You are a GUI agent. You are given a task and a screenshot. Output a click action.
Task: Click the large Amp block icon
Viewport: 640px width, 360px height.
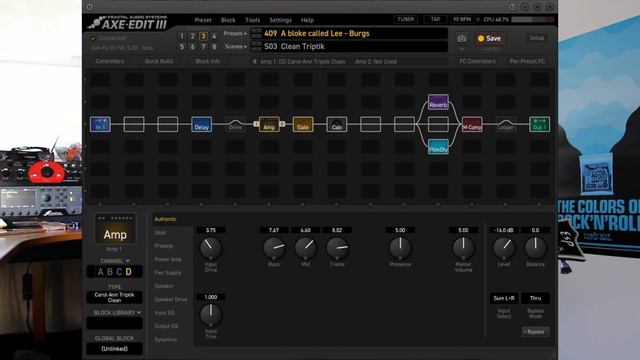click(115, 230)
